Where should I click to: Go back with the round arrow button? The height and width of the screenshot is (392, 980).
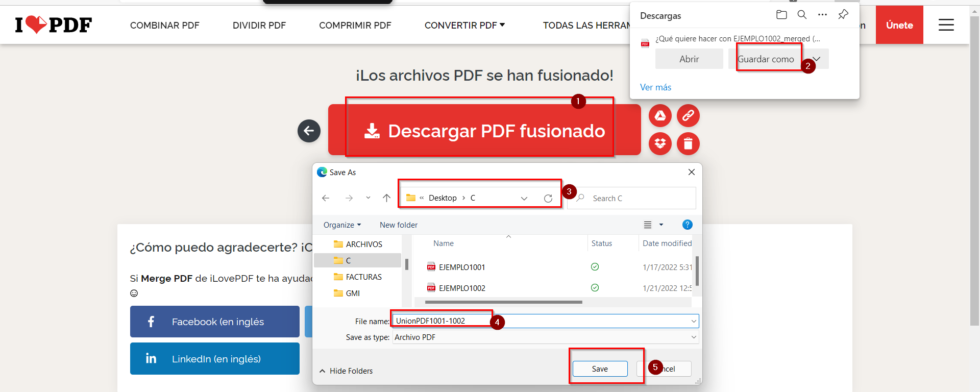pyautogui.click(x=309, y=131)
